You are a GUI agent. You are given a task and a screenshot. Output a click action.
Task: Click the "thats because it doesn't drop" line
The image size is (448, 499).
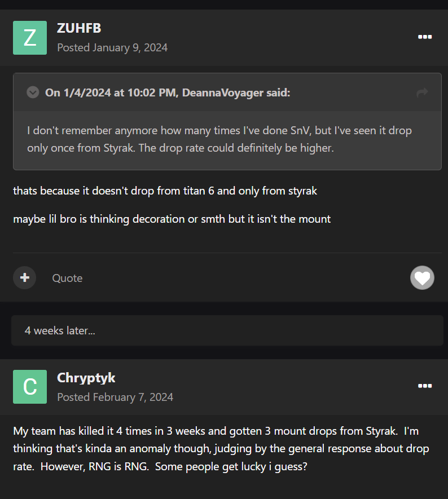click(x=165, y=191)
